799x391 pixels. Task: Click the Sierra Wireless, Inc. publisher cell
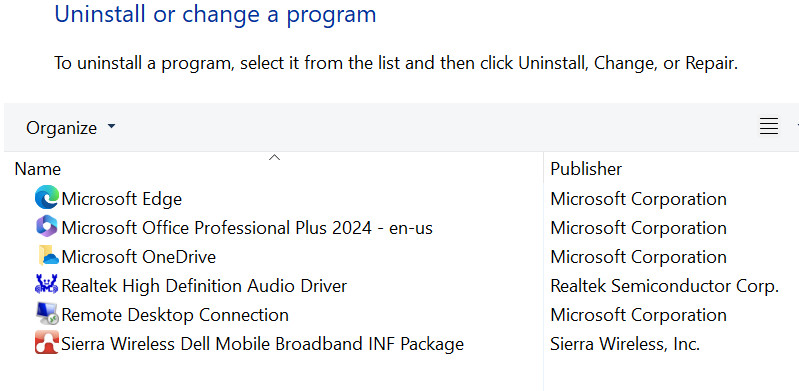coord(625,344)
